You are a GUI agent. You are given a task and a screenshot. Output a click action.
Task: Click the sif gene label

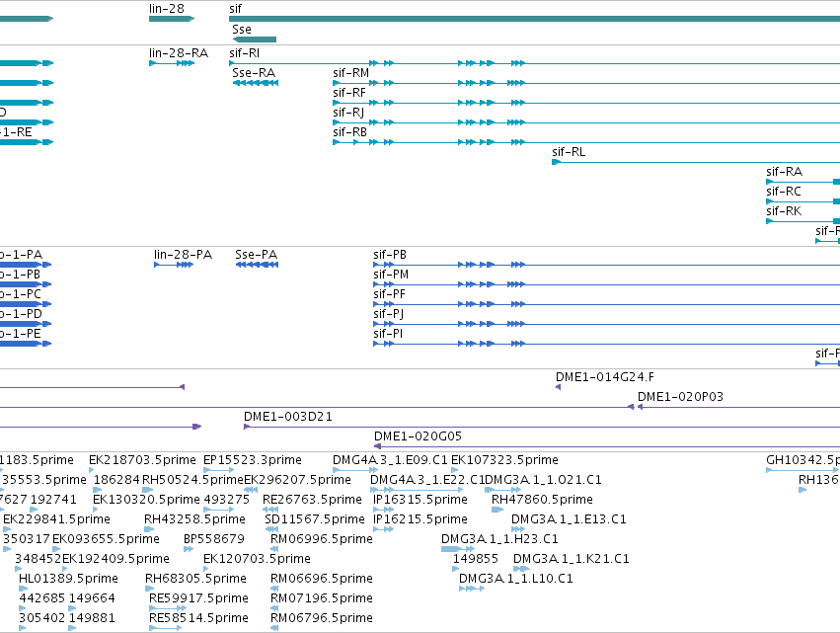point(235,9)
